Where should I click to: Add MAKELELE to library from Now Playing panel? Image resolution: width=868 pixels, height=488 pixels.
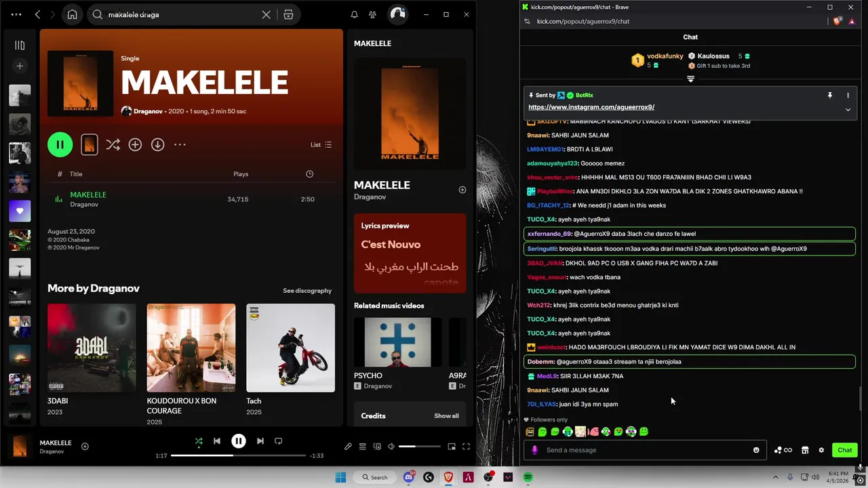click(462, 190)
